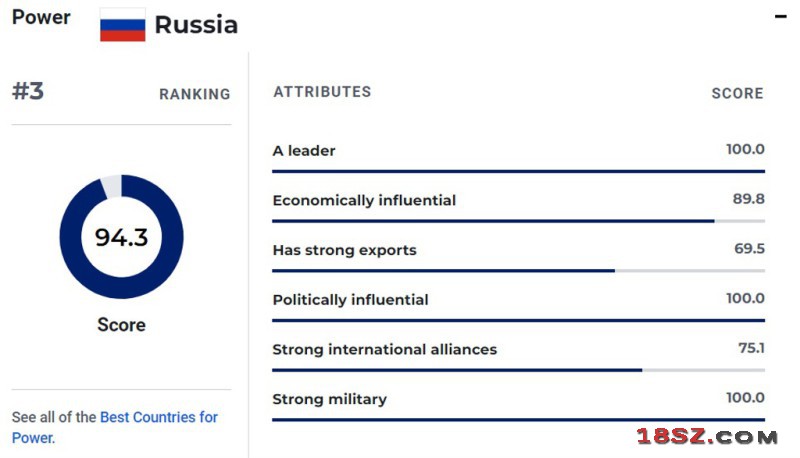Click the 89.8 score value
The width and height of the screenshot is (800, 458).
[748, 199]
